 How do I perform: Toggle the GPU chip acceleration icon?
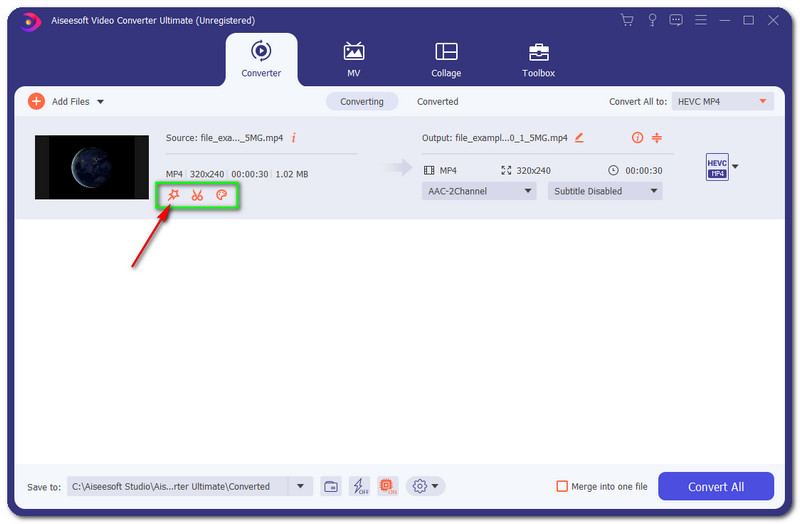tap(387, 487)
